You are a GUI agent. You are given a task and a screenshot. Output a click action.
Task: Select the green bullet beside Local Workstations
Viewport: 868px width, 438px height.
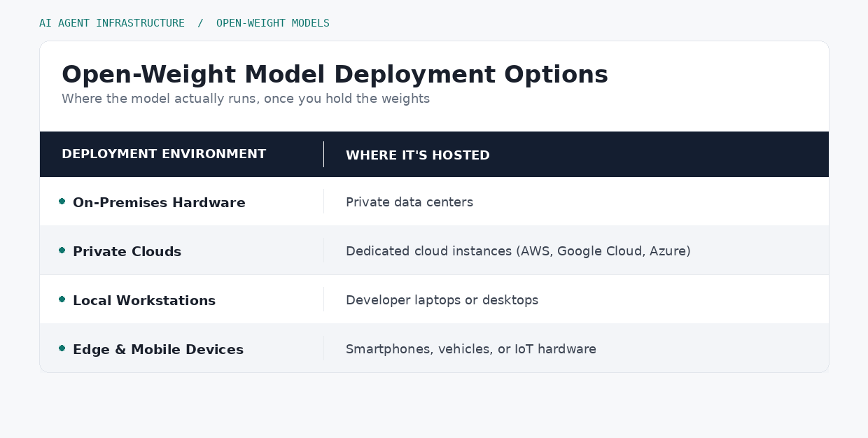click(62, 299)
